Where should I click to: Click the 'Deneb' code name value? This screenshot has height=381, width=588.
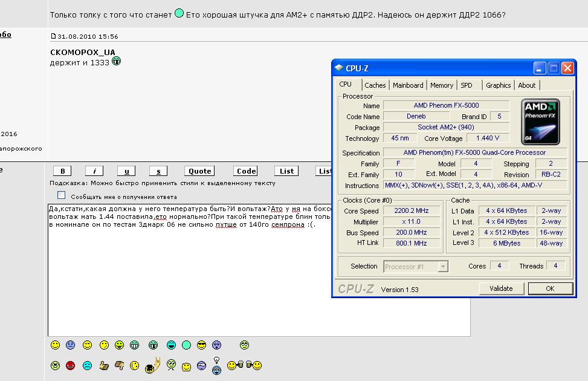[416, 116]
